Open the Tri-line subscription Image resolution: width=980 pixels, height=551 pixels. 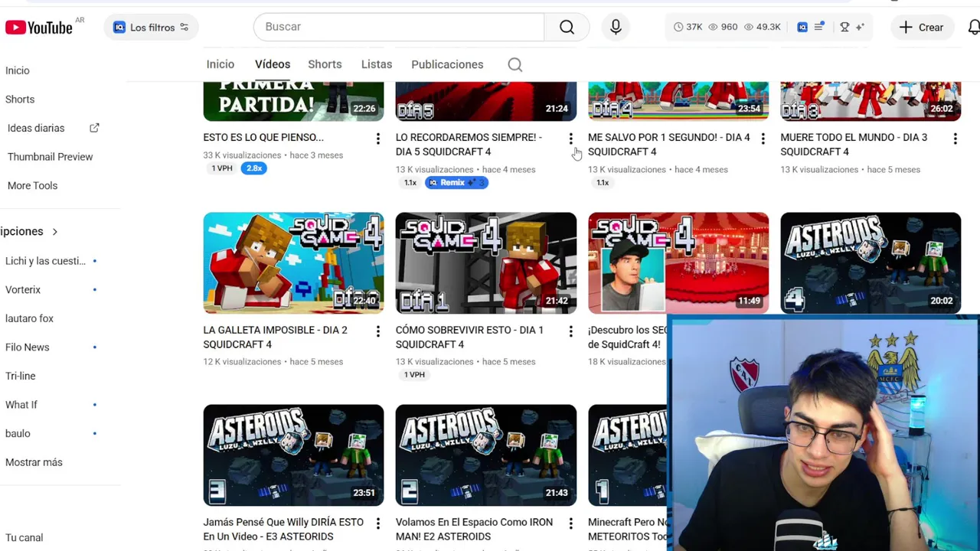20,376
